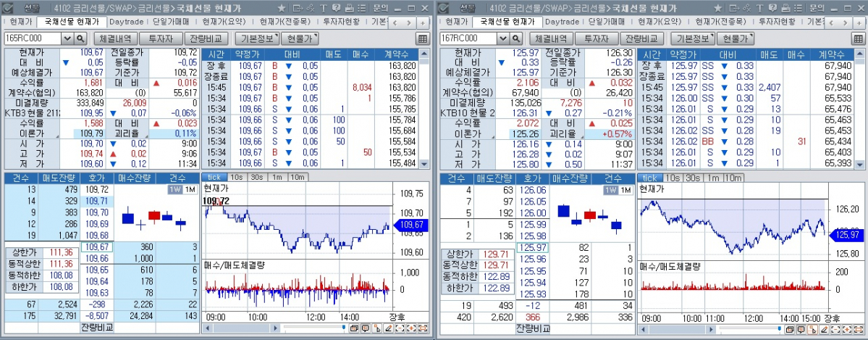Viewport: 868px width, 340px height.
Task: Open list menu icon in right window title bar
Action: pos(799,8)
